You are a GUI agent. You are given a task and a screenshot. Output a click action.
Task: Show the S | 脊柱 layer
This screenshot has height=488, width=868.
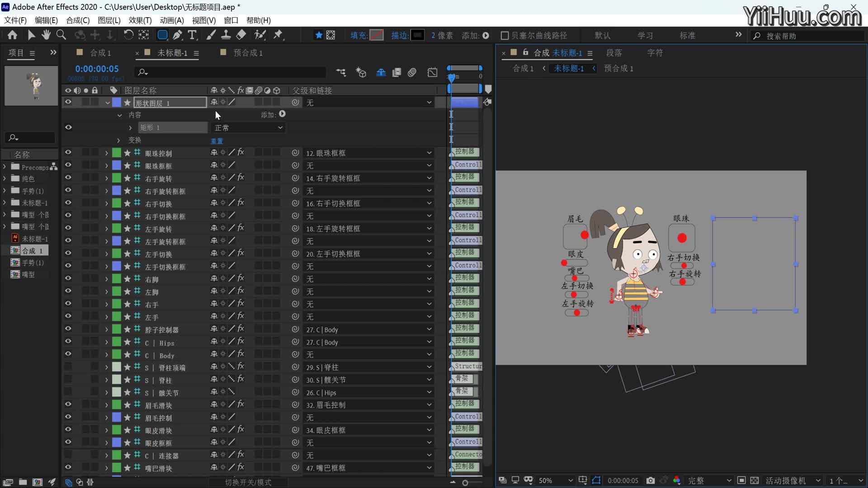coord(68,380)
